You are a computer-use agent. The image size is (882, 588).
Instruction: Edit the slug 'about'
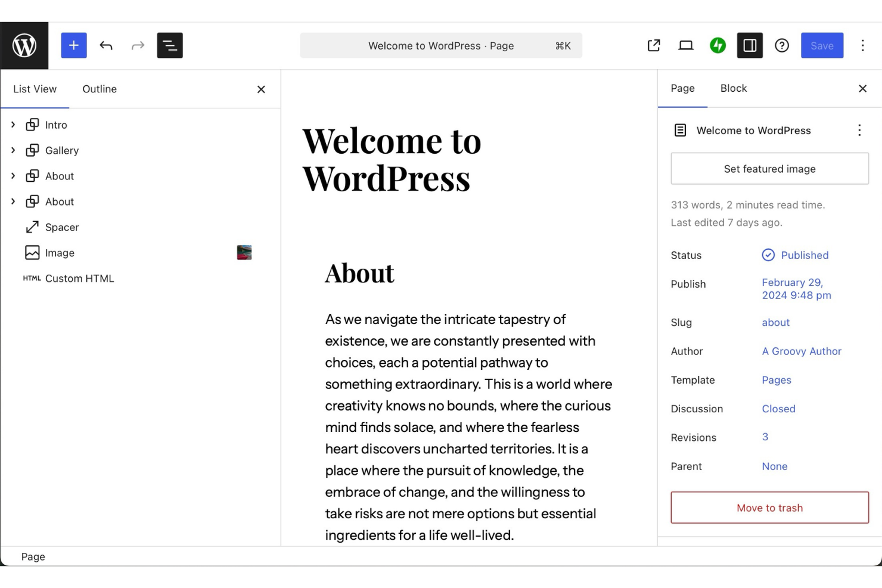click(x=776, y=322)
